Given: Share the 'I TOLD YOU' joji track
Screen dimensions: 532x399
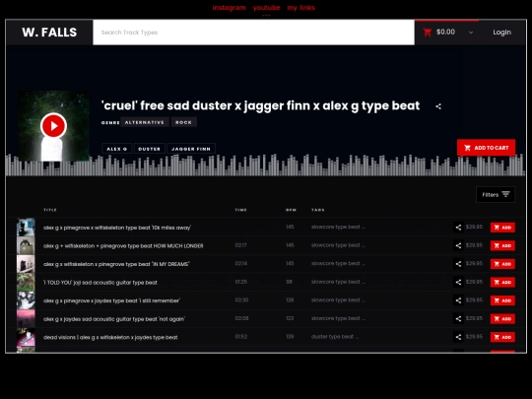Looking at the screenshot, I should click(x=458, y=282).
